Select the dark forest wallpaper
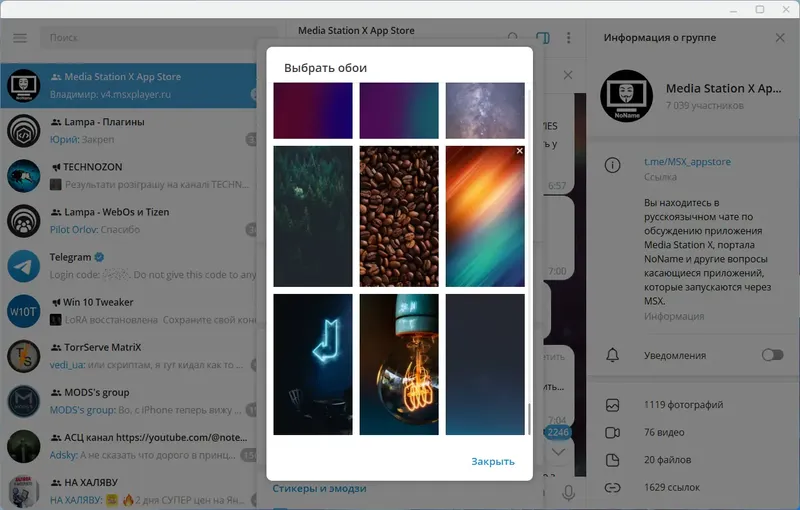800x510 pixels. 313,216
